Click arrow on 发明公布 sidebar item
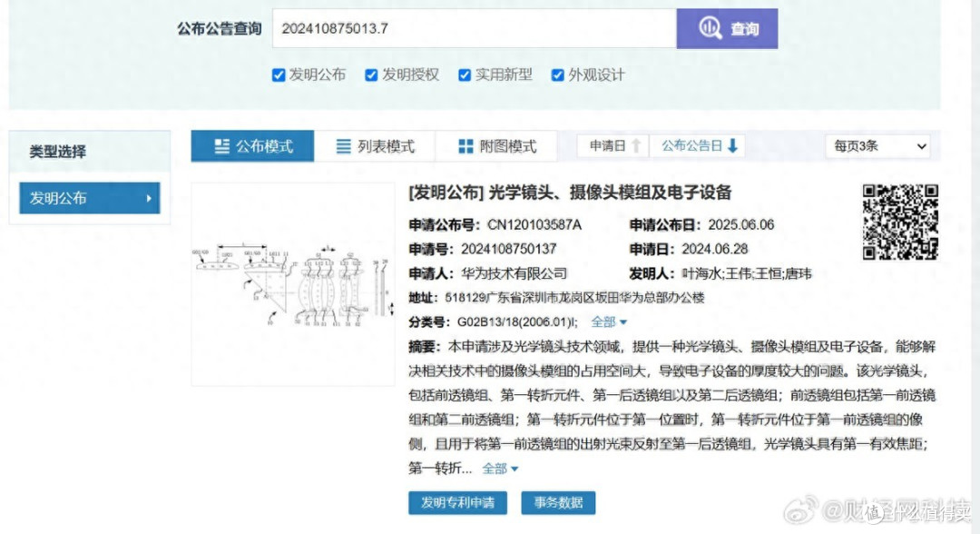Viewport: 980px width, 534px height. (149, 198)
